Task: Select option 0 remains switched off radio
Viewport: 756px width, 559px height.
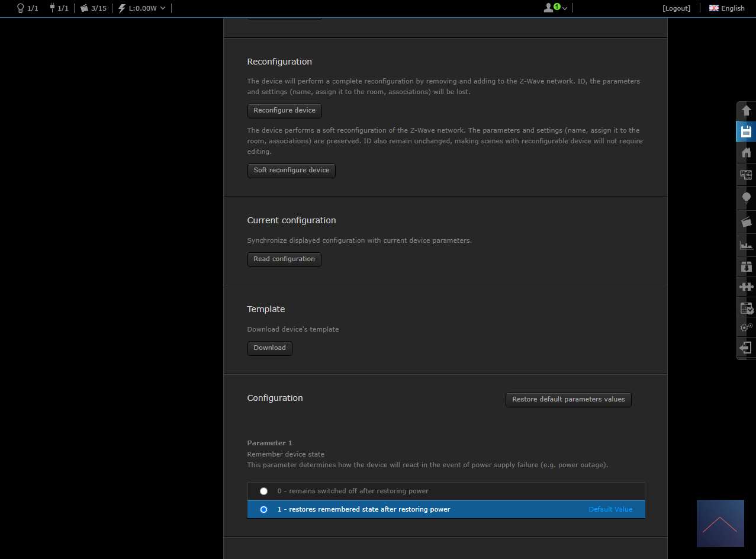Action: click(x=264, y=491)
